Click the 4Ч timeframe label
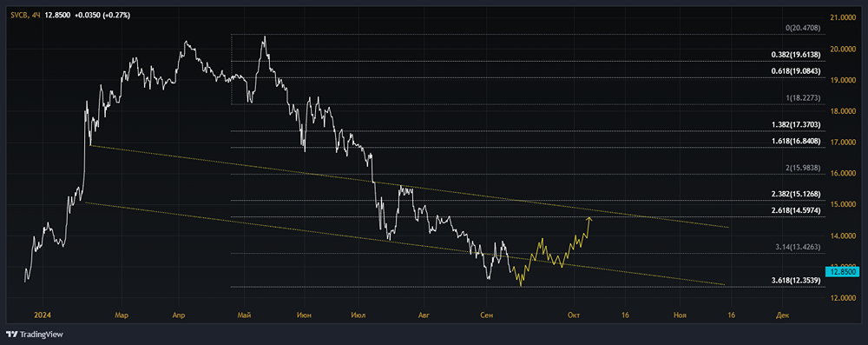The width and height of the screenshot is (868, 345). 36,16
